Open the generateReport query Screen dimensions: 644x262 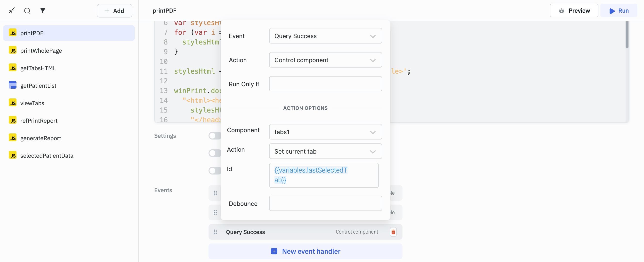coord(40,138)
